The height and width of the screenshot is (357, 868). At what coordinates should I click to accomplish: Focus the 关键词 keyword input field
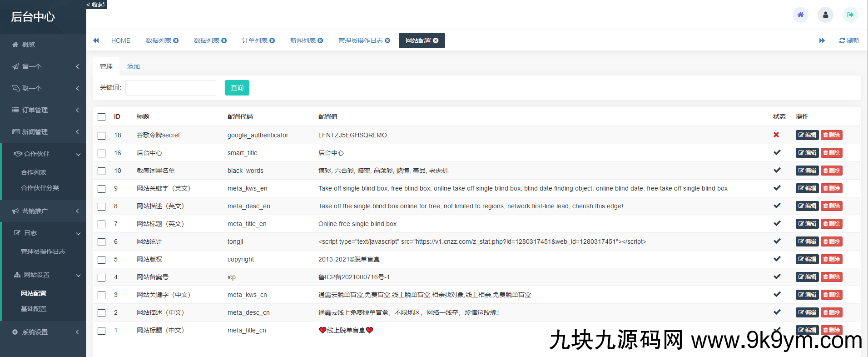coord(171,88)
